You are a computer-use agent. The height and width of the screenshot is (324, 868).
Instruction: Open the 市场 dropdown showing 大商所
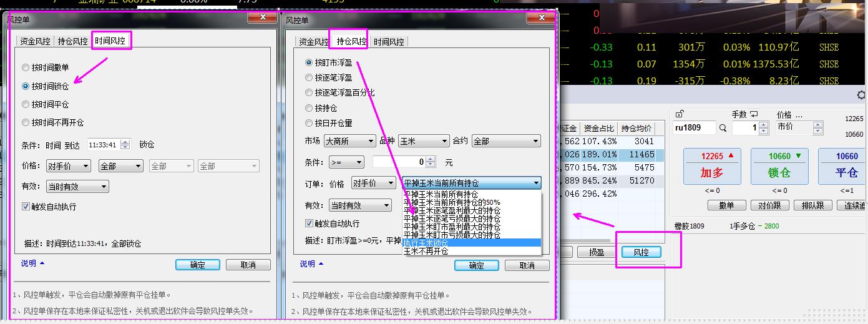349,141
